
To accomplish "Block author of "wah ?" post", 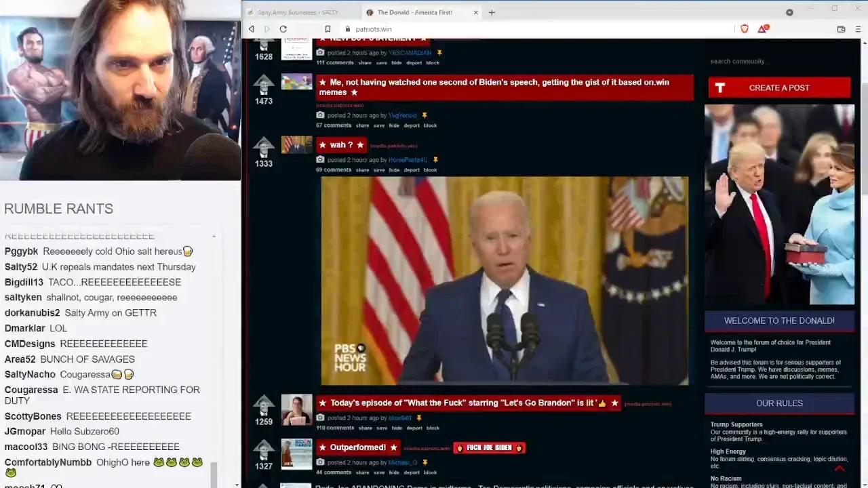I will pyautogui.click(x=430, y=170).
